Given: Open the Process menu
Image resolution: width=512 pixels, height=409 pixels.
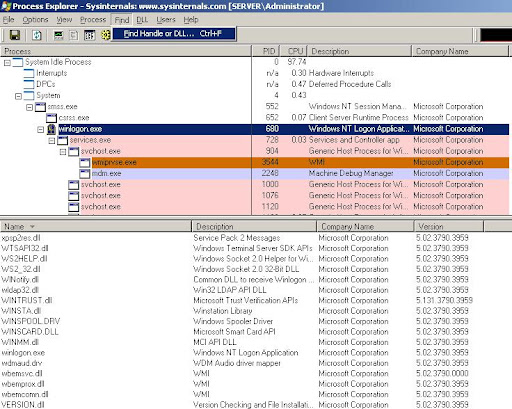Looking at the screenshot, I should (93, 20).
